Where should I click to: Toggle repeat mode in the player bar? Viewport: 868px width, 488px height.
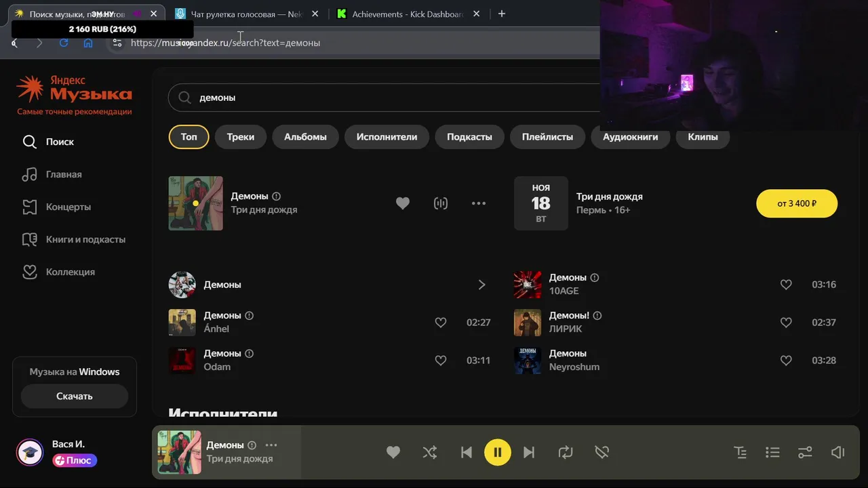click(566, 452)
